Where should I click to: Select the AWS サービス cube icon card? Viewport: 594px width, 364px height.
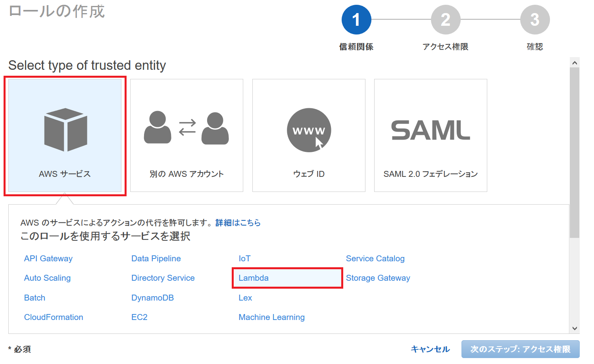click(65, 136)
